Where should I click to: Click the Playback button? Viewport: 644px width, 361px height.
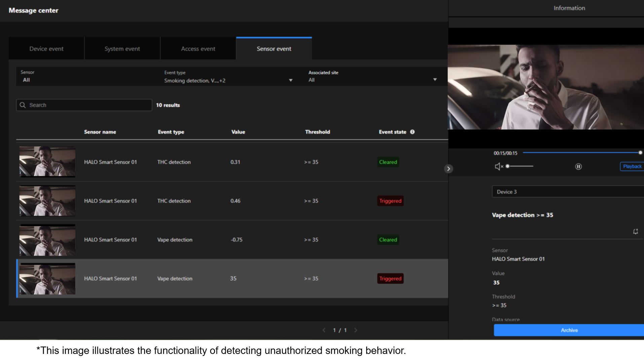pos(632,167)
